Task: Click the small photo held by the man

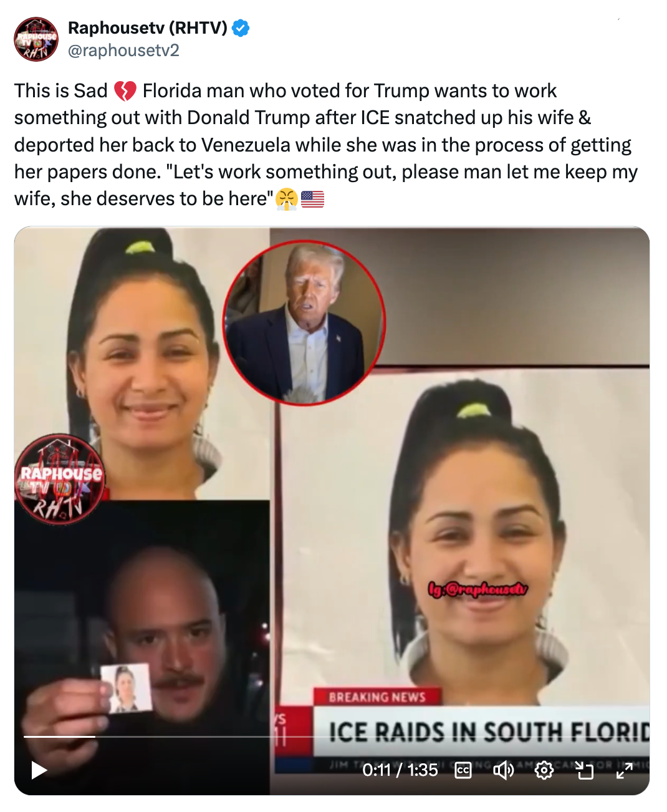Action: [127, 688]
